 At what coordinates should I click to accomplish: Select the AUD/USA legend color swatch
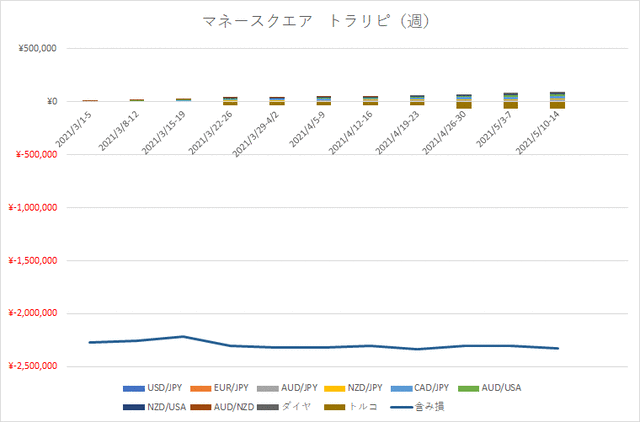pos(468,389)
